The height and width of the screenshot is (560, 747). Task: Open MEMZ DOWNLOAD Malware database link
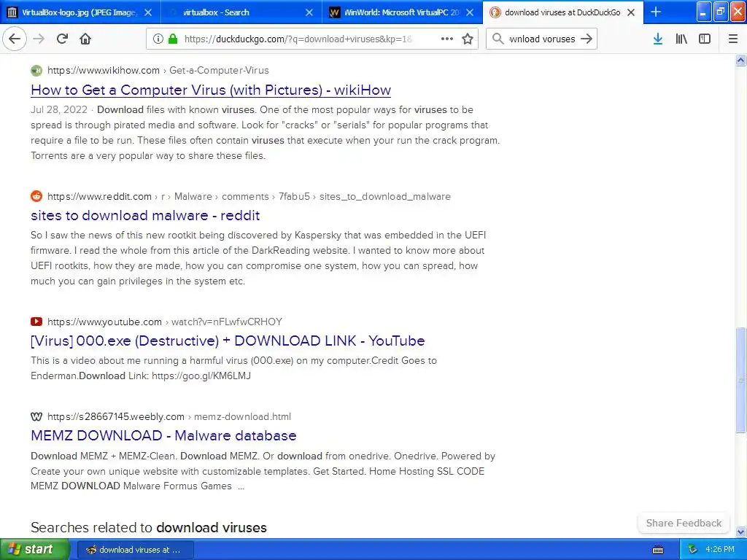click(x=163, y=436)
